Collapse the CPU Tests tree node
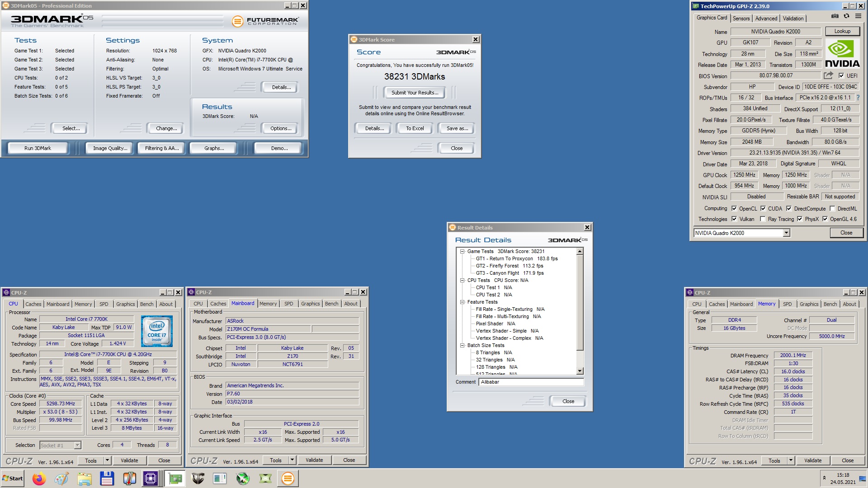This screenshot has width=868, height=488. (x=462, y=281)
